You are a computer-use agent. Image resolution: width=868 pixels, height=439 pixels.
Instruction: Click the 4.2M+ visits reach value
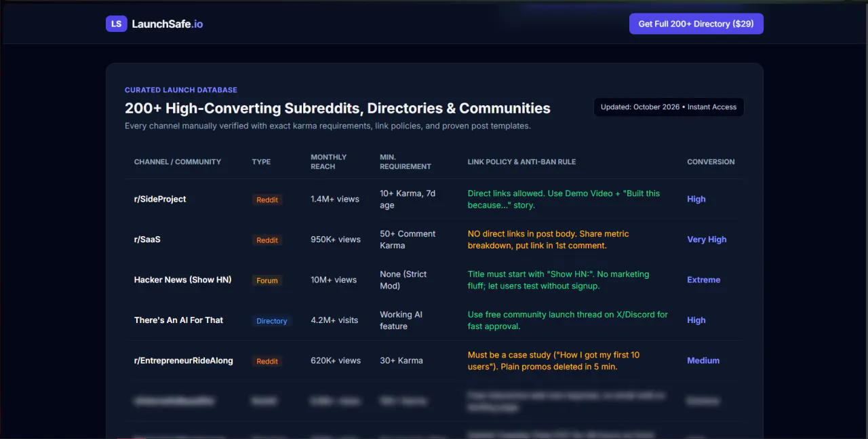click(x=334, y=320)
